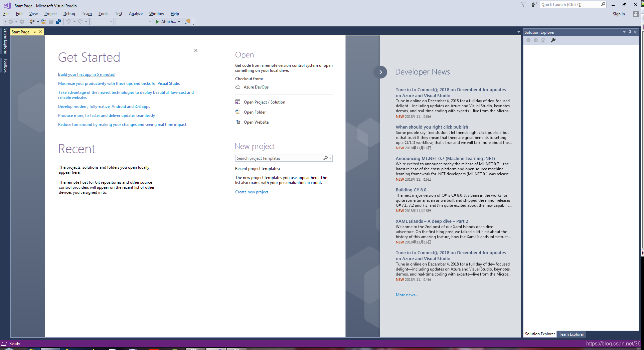This screenshot has height=350, width=644.
Task: Toggle auto hide pin on Solution Explorer panel
Action: pyautogui.click(x=630, y=32)
